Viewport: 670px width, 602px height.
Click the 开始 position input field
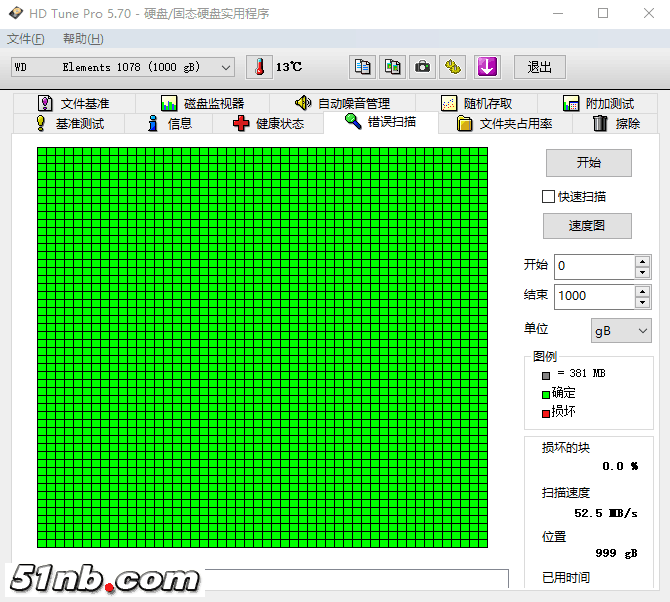[x=595, y=267]
